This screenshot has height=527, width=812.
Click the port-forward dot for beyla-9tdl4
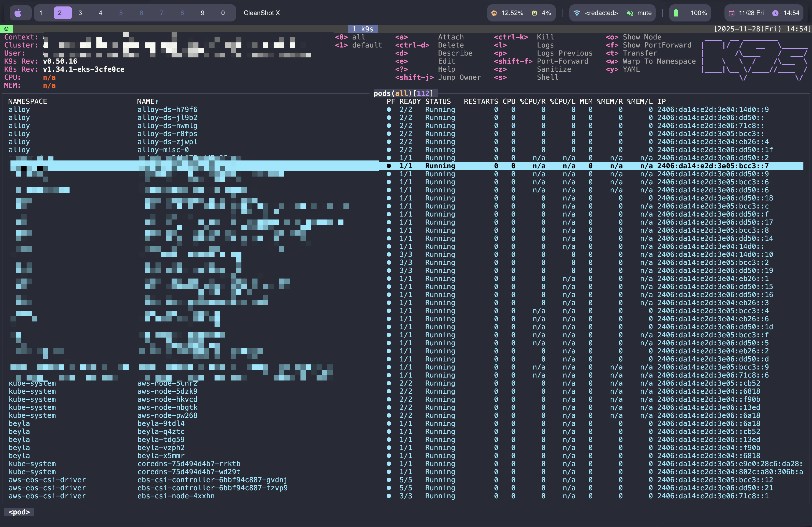point(389,423)
